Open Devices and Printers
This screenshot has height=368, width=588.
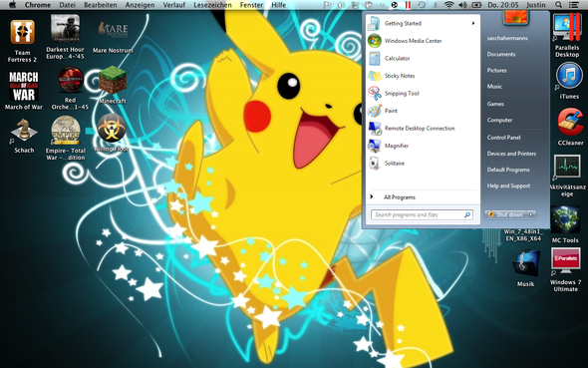[x=511, y=154]
